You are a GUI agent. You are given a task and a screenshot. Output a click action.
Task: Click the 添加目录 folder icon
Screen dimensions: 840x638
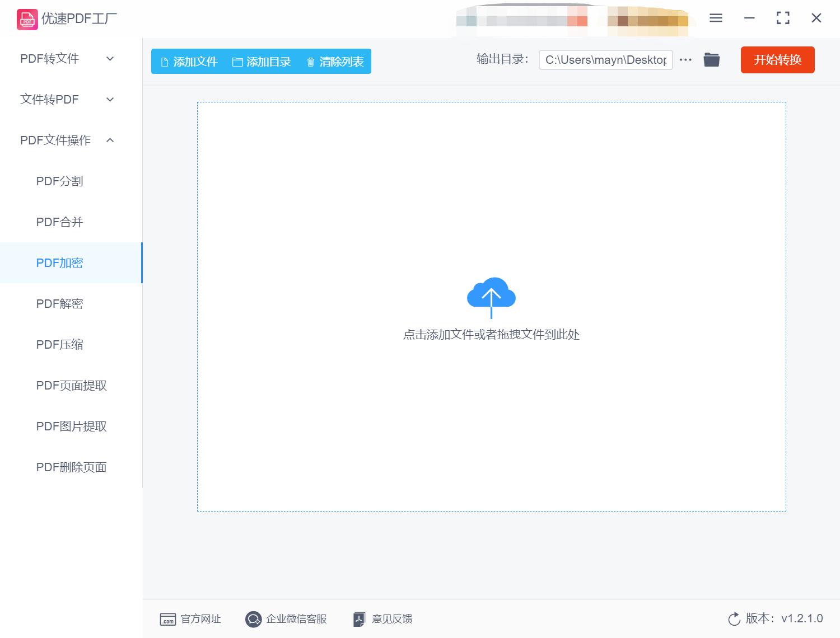tap(237, 62)
